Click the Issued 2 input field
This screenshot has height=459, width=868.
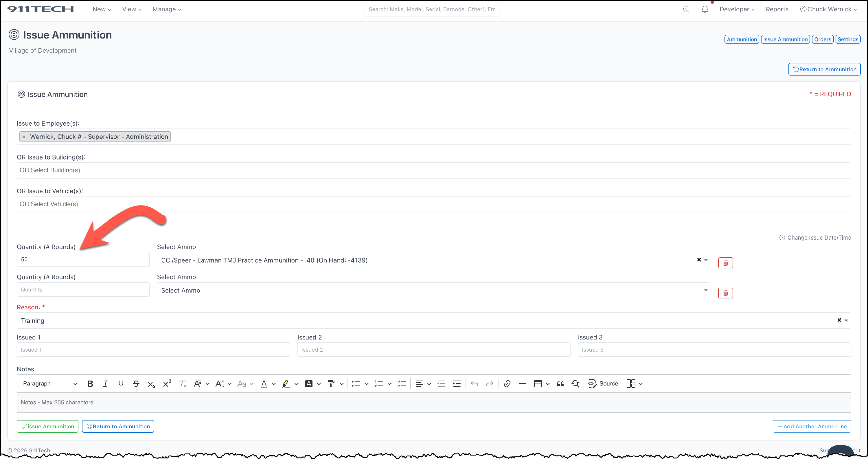coord(433,350)
